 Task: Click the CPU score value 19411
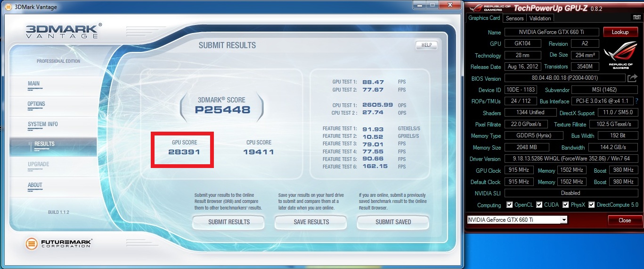pyautogui.click(x=258, y=152)
